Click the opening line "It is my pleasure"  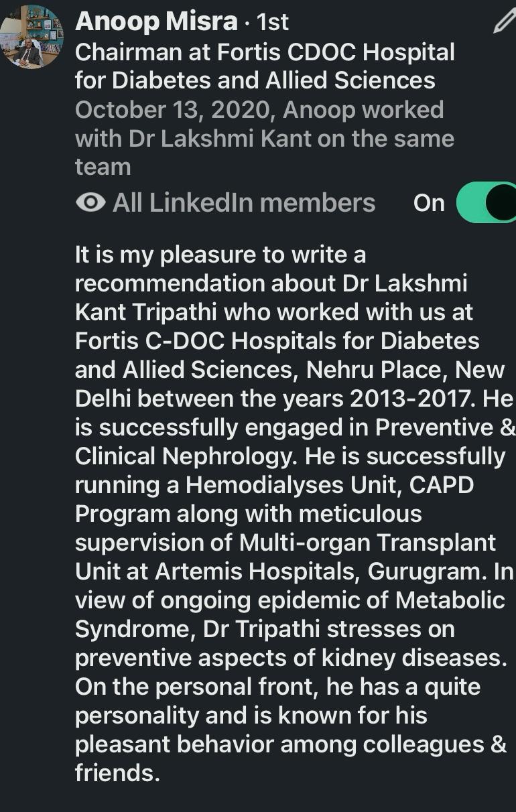coord(168,255)
